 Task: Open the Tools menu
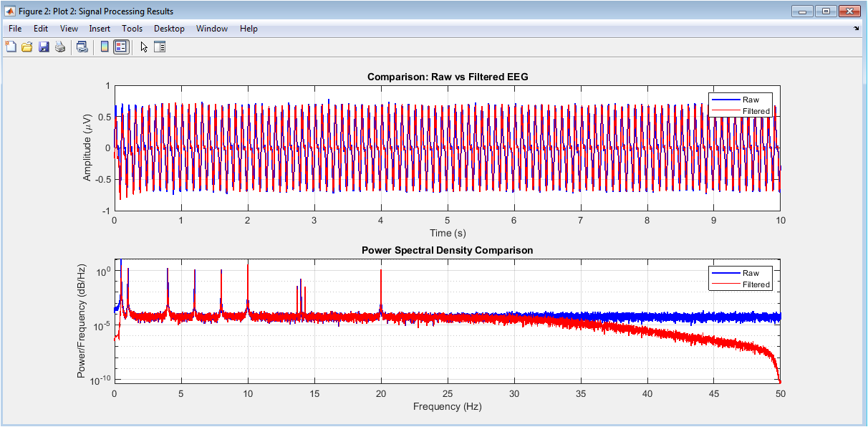(x=132, y=29)
